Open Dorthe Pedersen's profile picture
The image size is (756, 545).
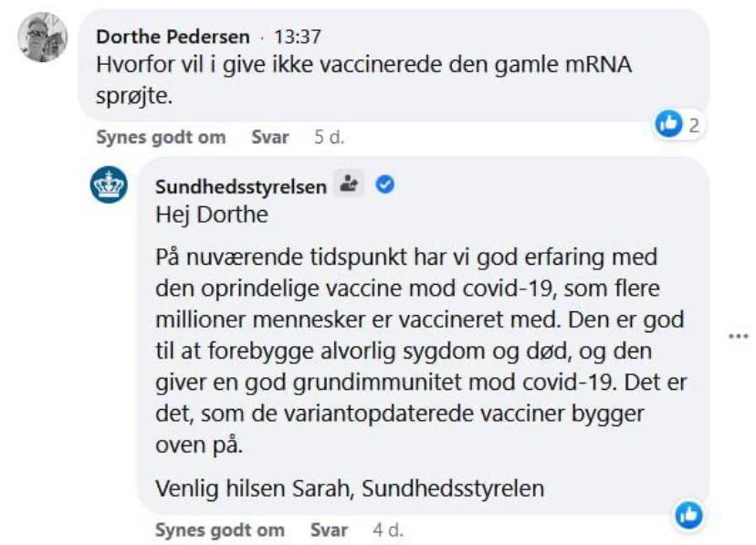(42, 37)
